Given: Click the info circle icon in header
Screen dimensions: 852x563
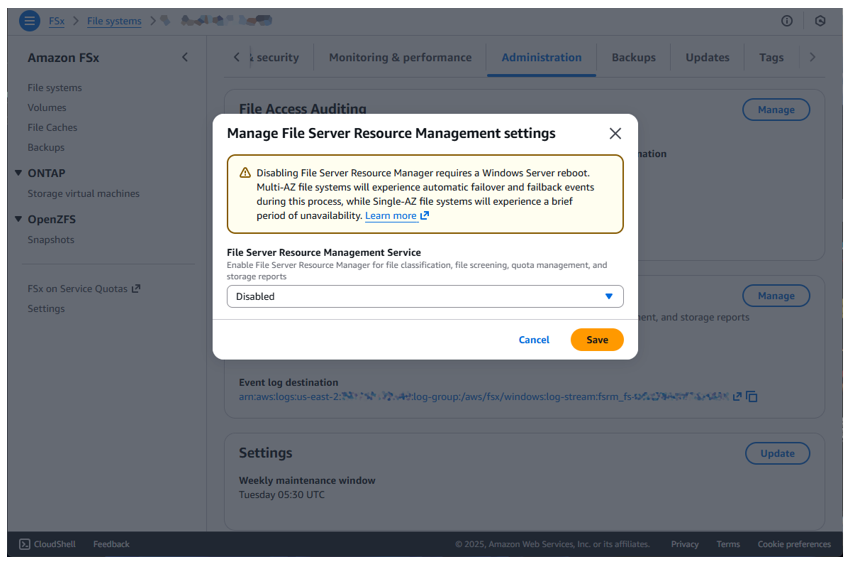Looking at the screenshot, I should coord(786,21).
